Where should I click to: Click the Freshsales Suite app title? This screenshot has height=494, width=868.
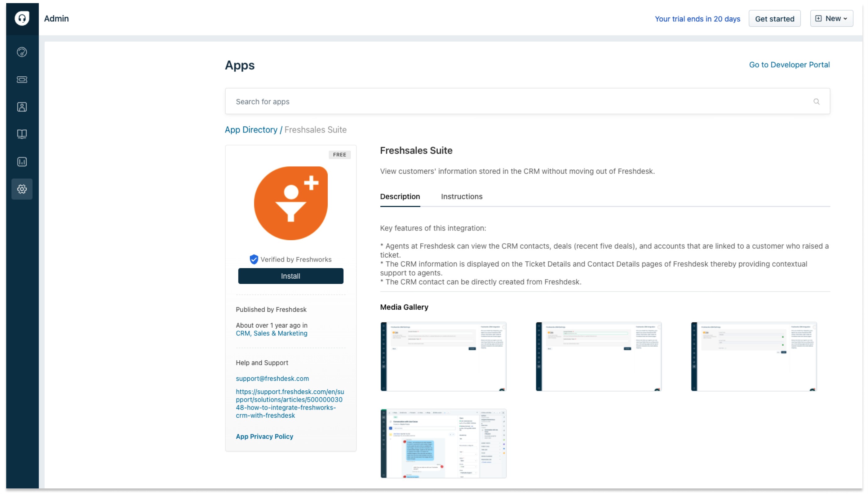click(x=416, y=150)
